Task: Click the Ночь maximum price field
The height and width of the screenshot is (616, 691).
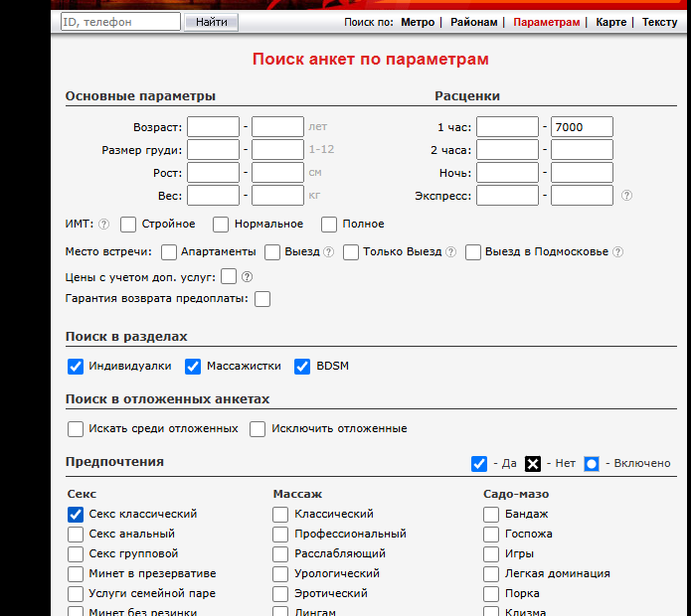Action: tap(582, 173)
